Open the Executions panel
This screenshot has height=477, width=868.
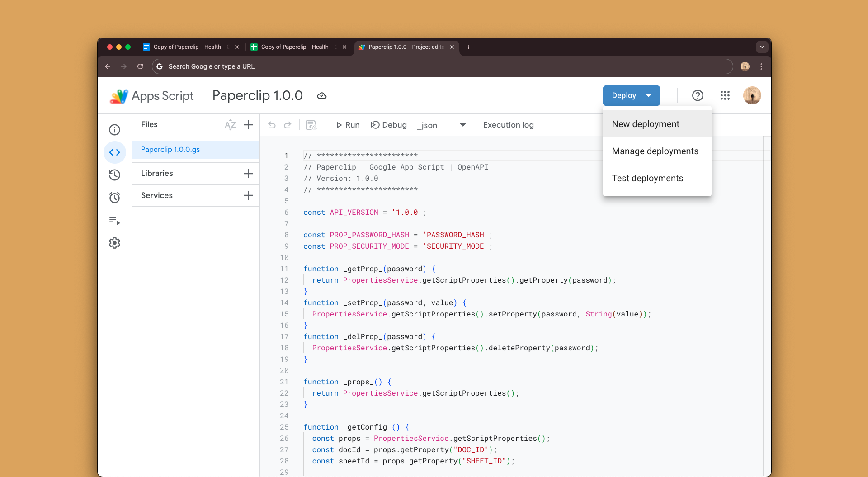(x=114, y=221)
